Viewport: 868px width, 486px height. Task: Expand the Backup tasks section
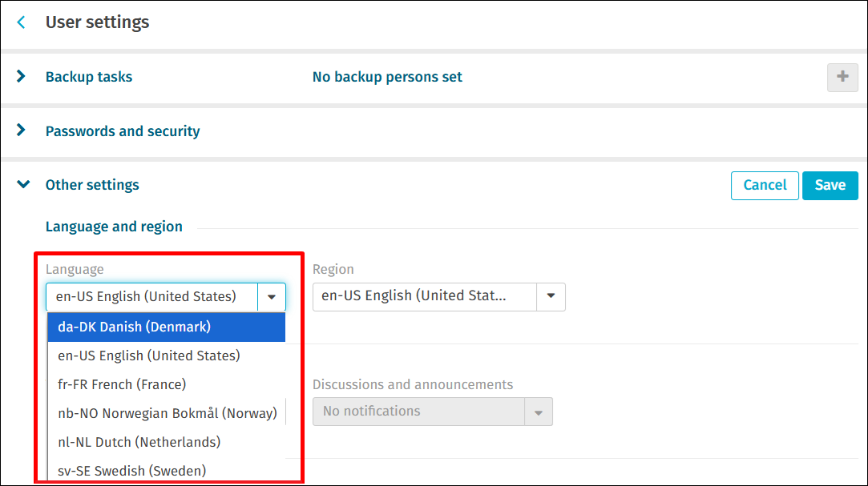click(21, 77)
